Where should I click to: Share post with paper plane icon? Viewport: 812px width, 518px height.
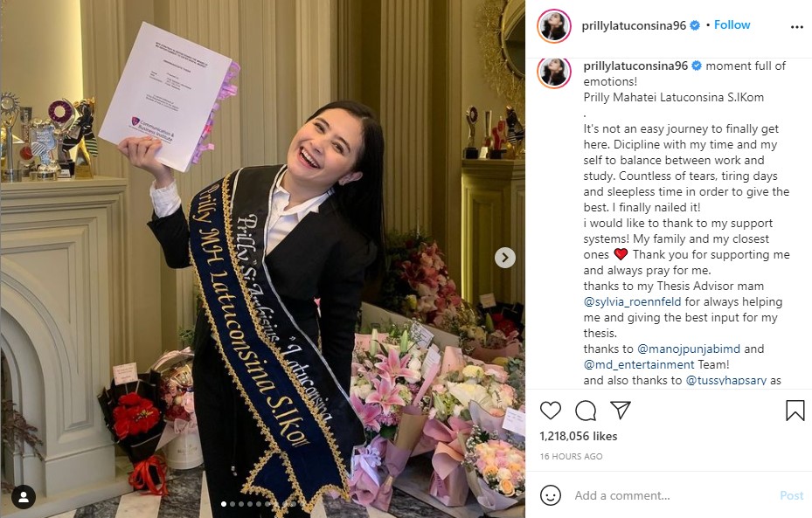[x=620, y=410]
